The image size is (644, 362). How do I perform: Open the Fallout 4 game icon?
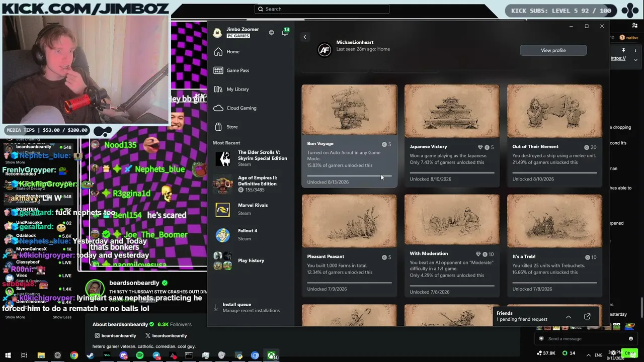pos(222,235)
